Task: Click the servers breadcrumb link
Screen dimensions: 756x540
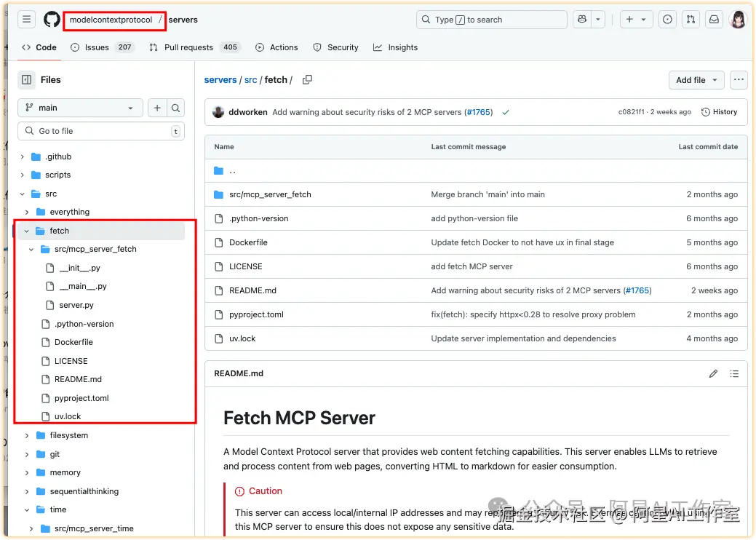Action: click(220, 80)
